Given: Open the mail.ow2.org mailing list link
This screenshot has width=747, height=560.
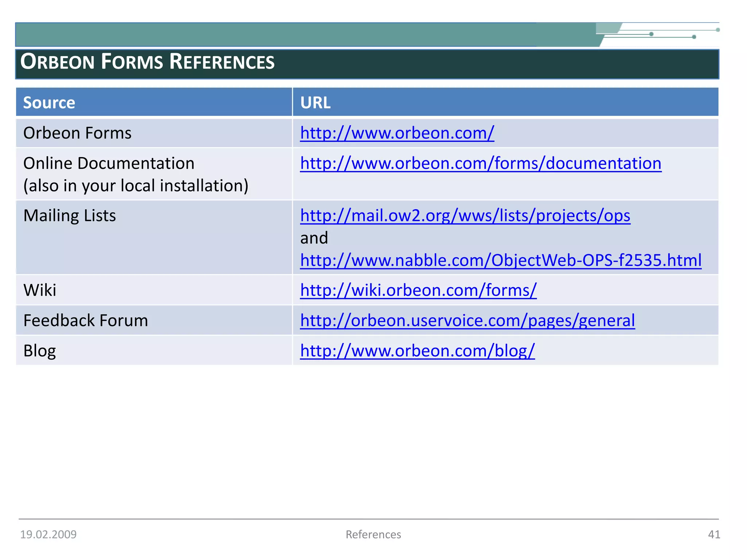Looking at the screenshot, I should click(x=465, y=216).
